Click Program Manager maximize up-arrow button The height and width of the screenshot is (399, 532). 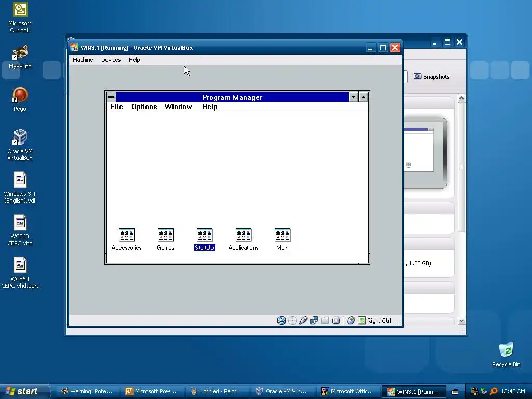(x=363, y=97)
